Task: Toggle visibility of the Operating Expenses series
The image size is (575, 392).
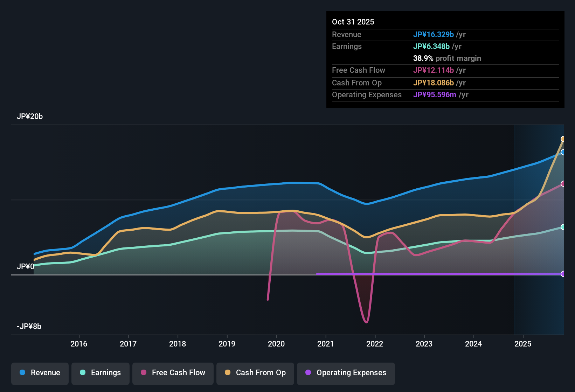Action: pos(346,373)
